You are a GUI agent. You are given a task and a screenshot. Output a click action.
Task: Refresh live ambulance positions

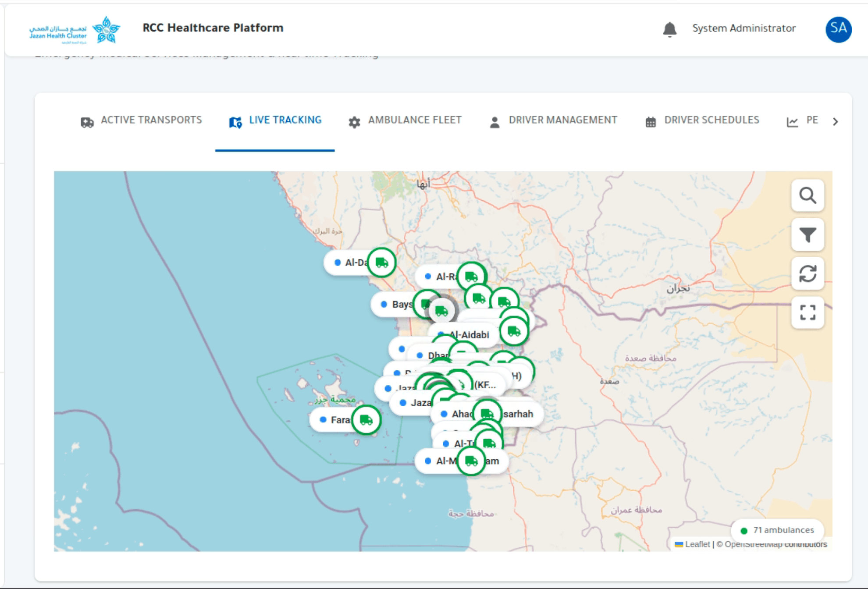(x=808, y=273)
